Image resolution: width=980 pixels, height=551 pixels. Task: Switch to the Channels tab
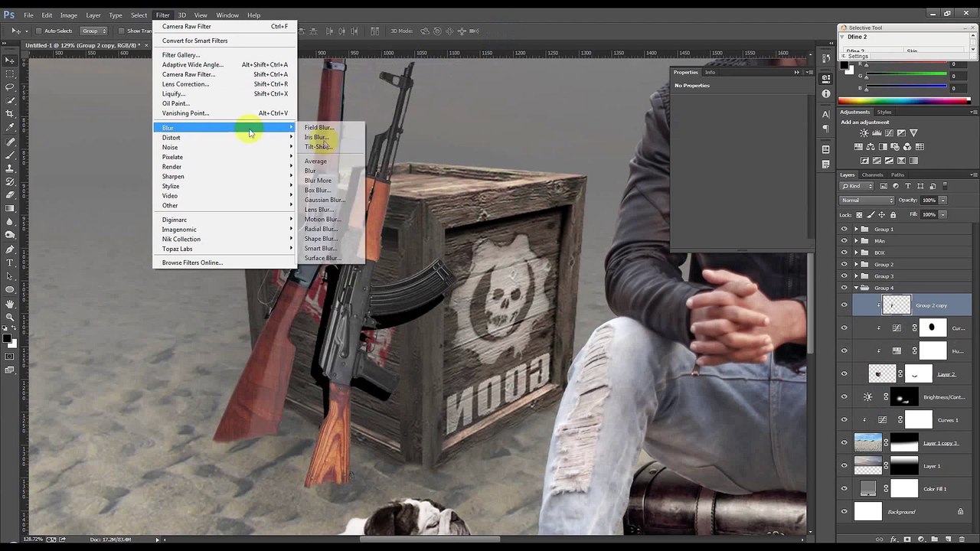coord(873,174)
